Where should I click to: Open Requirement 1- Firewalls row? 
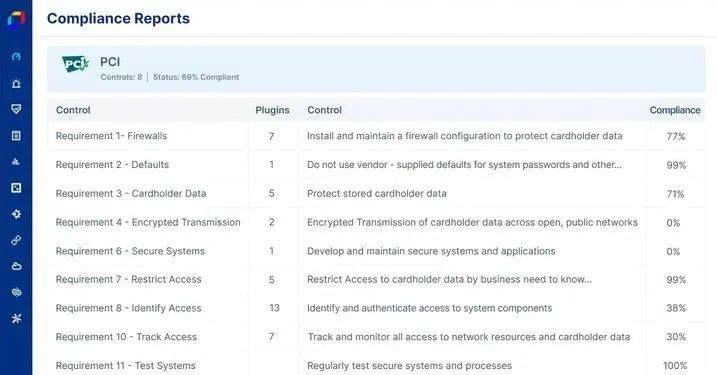click(x=376, y=136)
